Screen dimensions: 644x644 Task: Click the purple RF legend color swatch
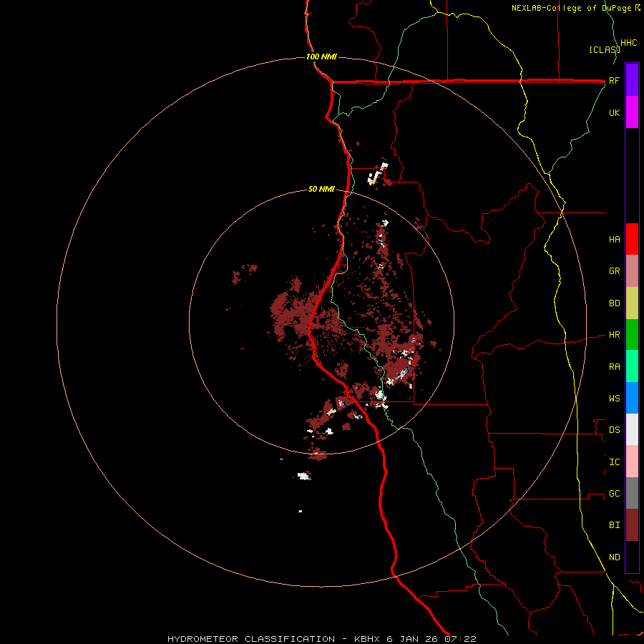[x=632, y=80]
